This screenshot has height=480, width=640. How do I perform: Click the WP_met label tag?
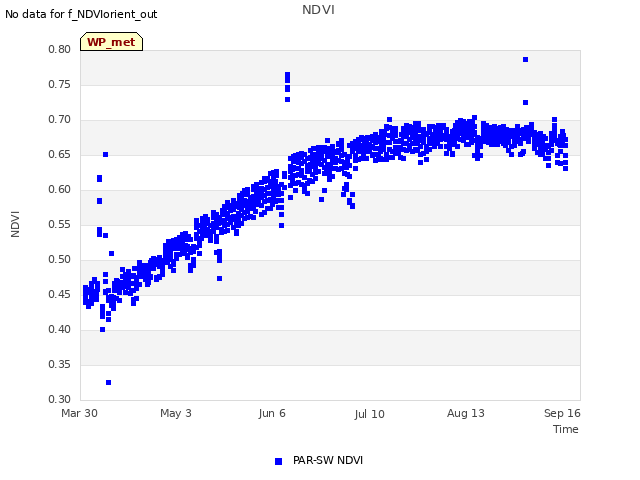click(111, 42)
